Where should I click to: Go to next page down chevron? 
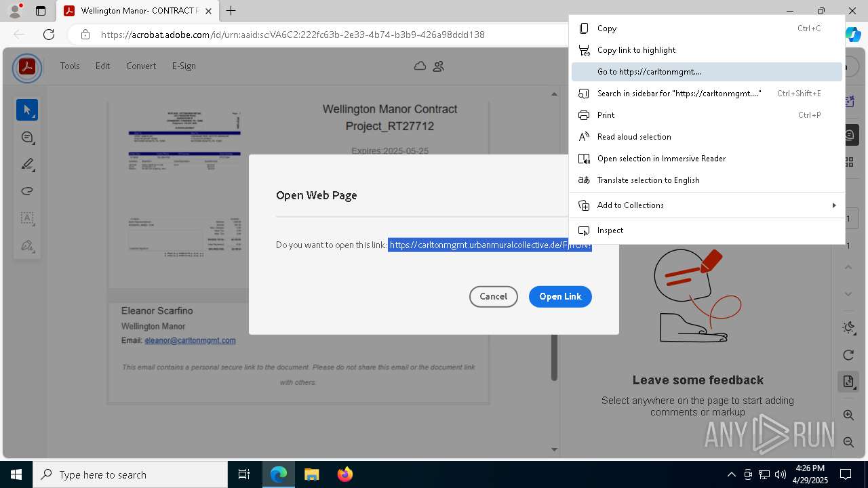(x=848, y=294)
